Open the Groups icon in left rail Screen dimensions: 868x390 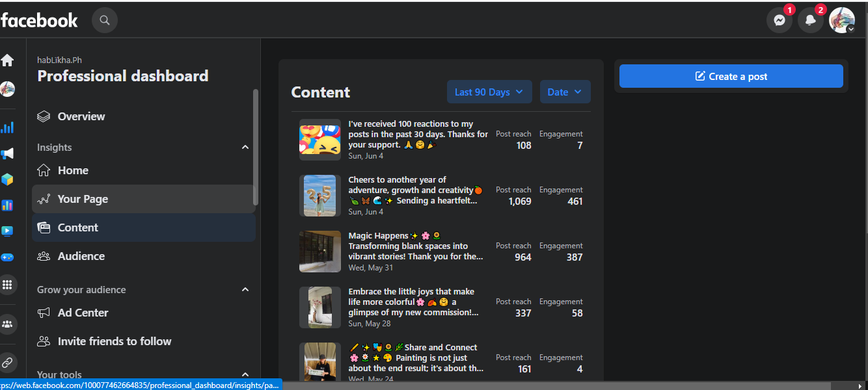[7, 324]
